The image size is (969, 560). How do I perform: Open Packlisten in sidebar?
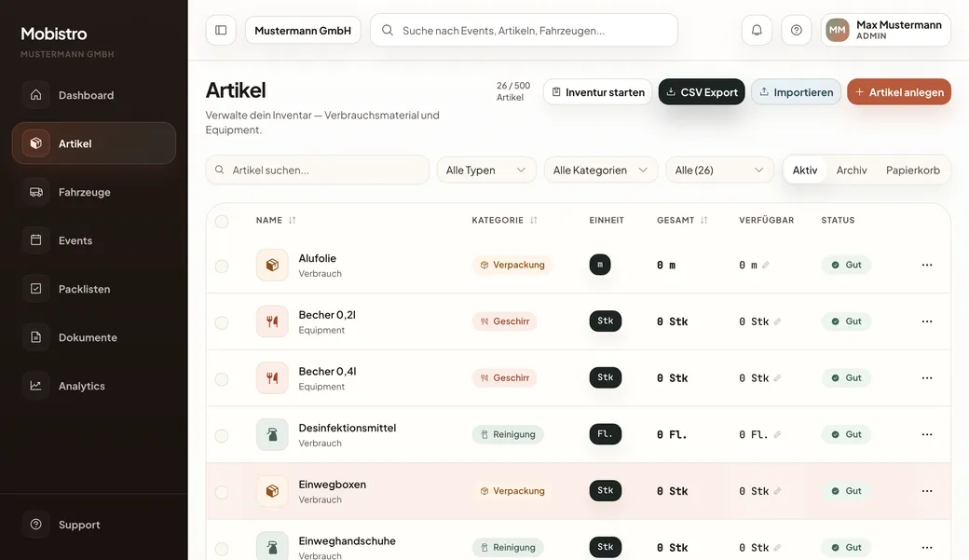coord(94,289)
